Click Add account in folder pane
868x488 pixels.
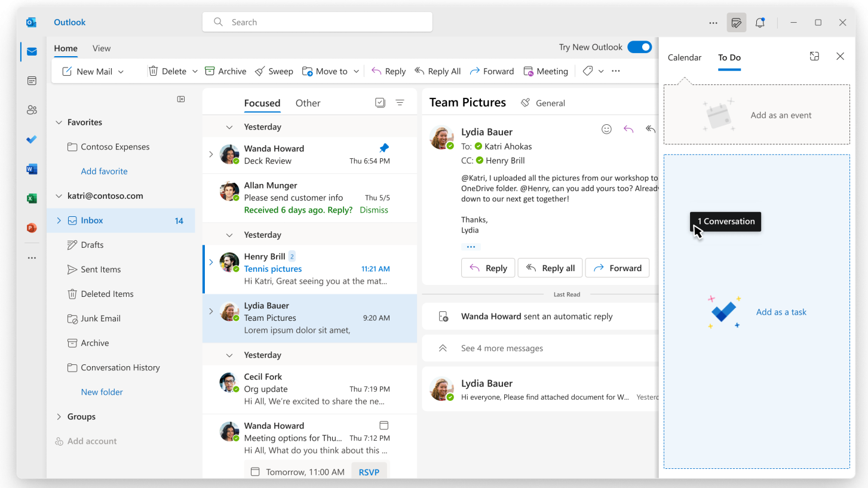[x=86, y=441]
